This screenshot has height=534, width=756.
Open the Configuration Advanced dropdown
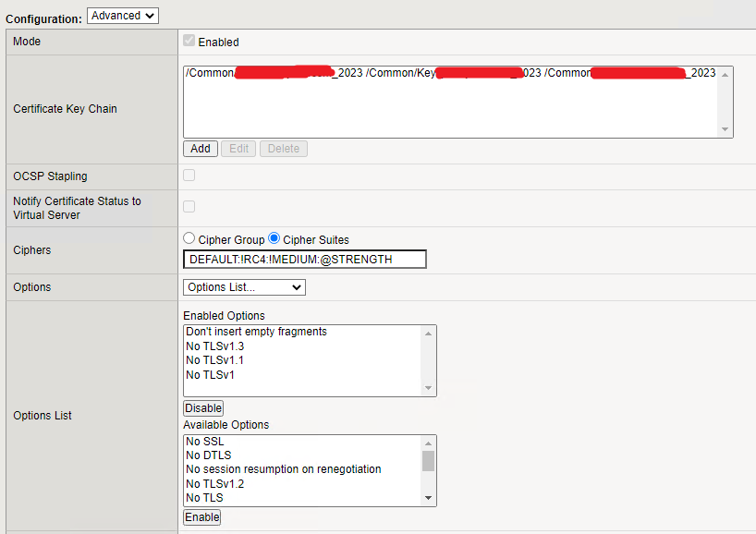pos(123,16)
